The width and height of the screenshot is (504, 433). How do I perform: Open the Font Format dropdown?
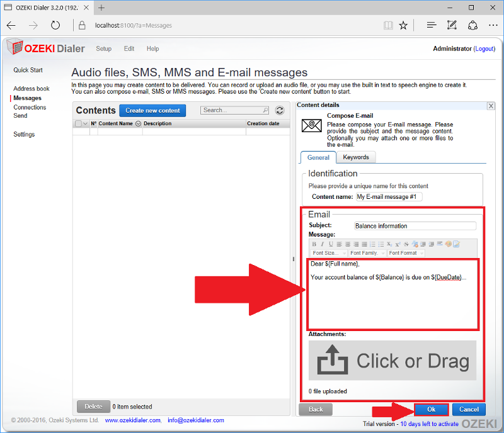(406, 253)
